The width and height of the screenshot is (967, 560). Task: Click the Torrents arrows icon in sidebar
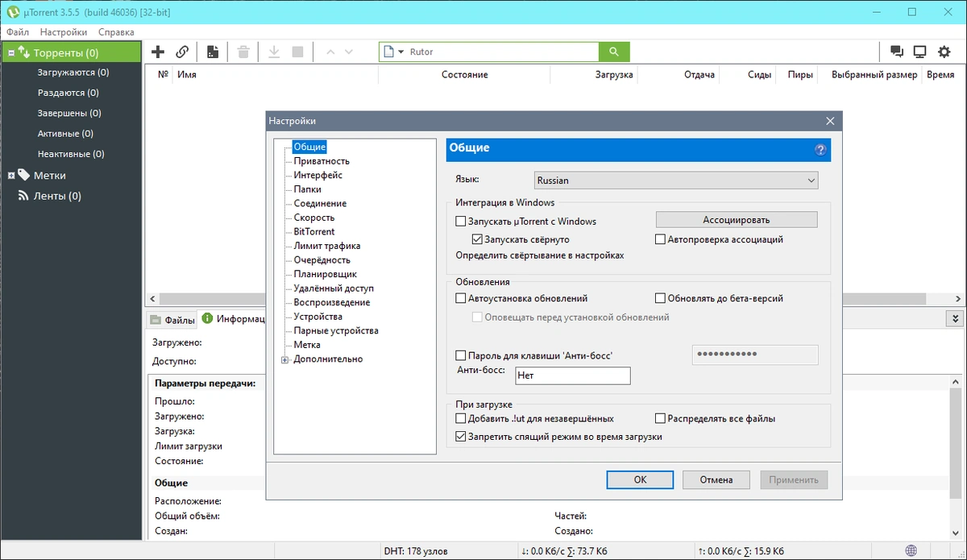(24, 53)
